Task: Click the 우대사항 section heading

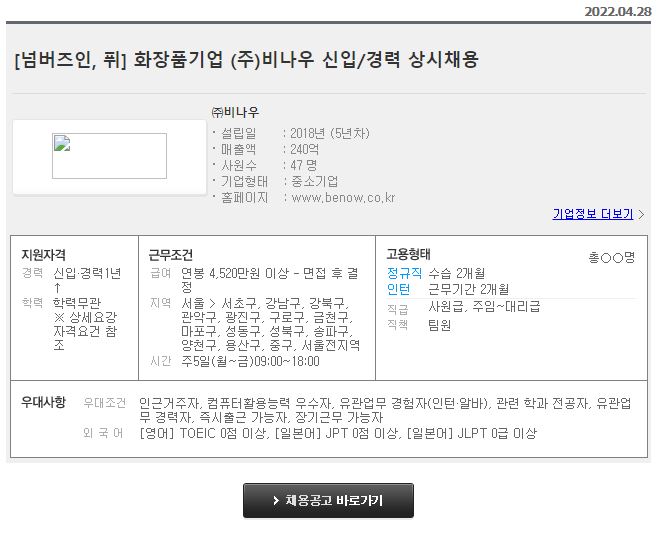Action: (44, 402)
